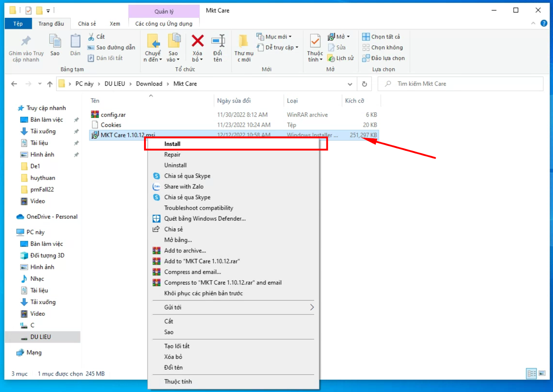Click Chọn không select none
Image resolution: width=553 pixels, height=392 pixels.
(x=382, y=47)
